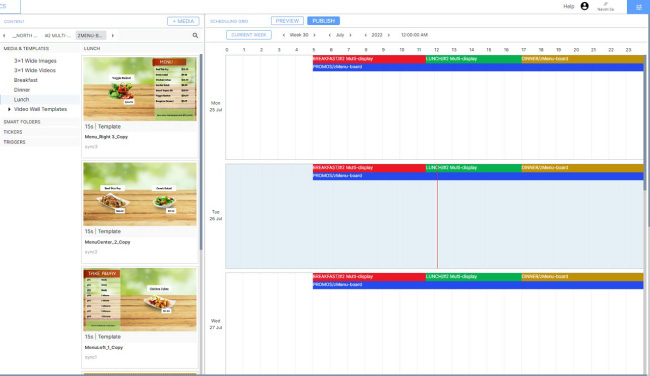The height and width of the screenshot is (376, 650).
Task: Click the PUBLISH button
Action: [323, 21]
